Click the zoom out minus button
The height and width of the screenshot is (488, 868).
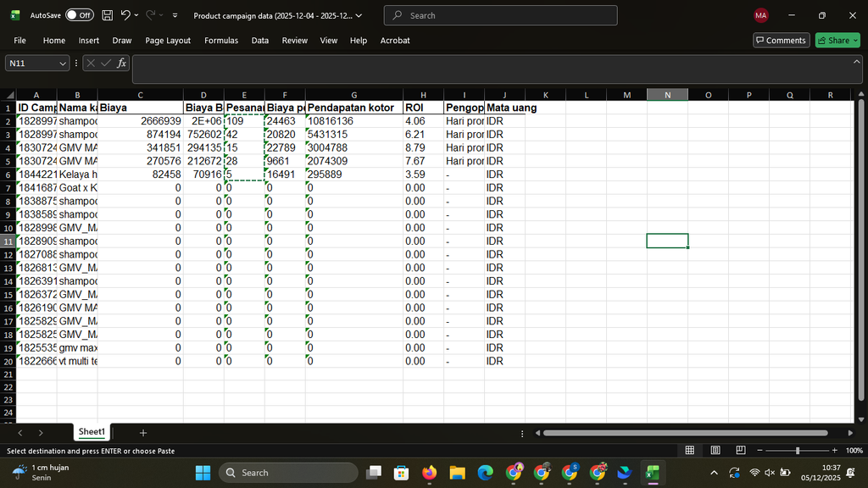click(759, 451)
